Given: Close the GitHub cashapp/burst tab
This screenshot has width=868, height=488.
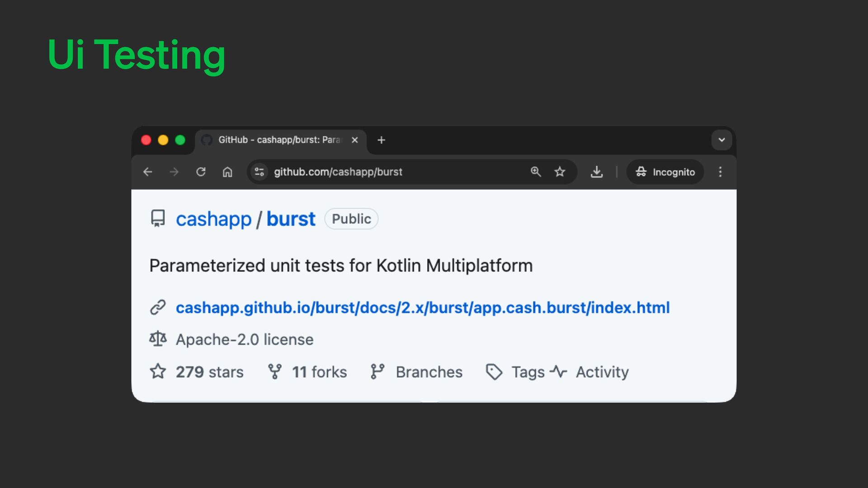Looking at the screenshot, I should click(355, 140).
